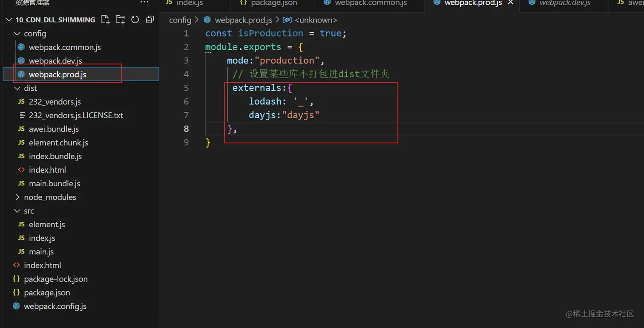The width and height of the screenshot is (644, 328).
Task: Click the webpack icon beside webpack.config.js
Action: 16,306
